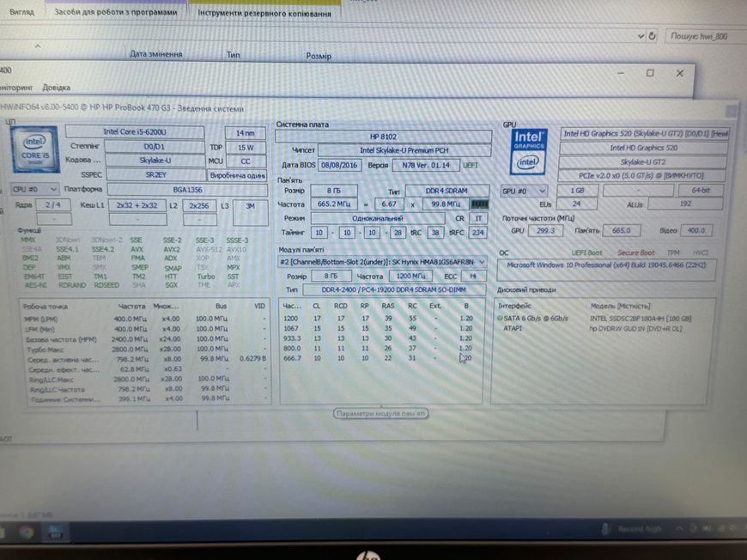This screenshot has width=747, height=560.
Task: Click the 2 / 4 cores field
Action: click(53, 204)
